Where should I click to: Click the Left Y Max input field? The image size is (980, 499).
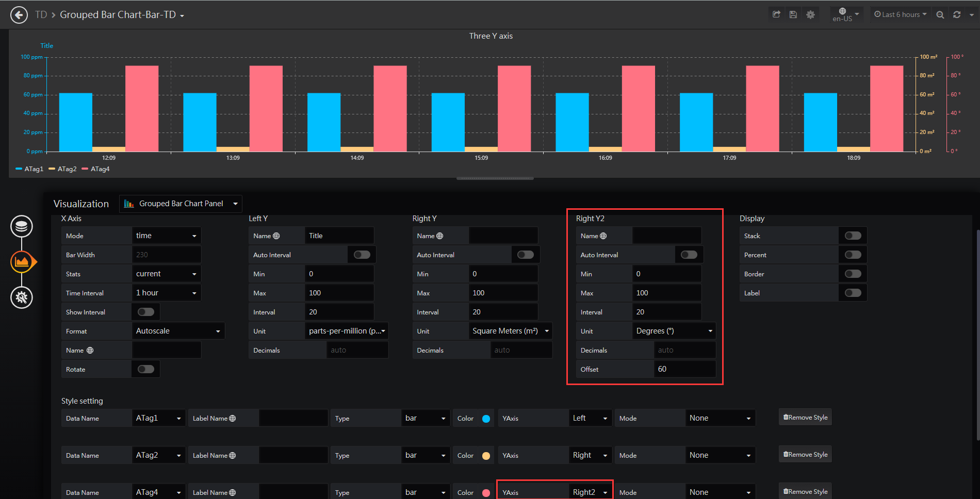(339, 293)
